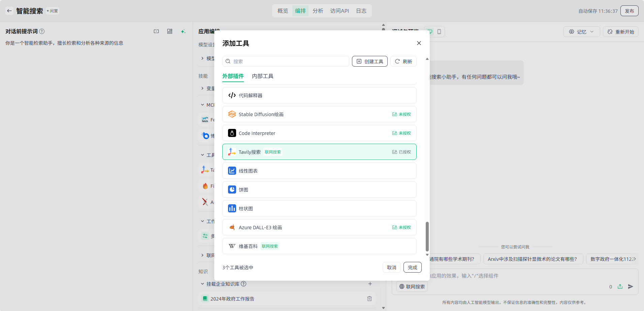
Task: Collapse the 挂载企业知识库 section
Action: click(x=202, y=284)
